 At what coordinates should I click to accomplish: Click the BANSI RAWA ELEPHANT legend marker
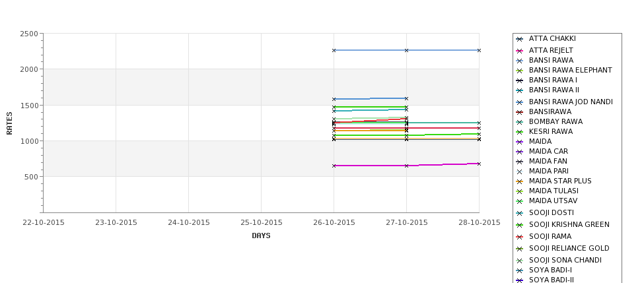519,71
